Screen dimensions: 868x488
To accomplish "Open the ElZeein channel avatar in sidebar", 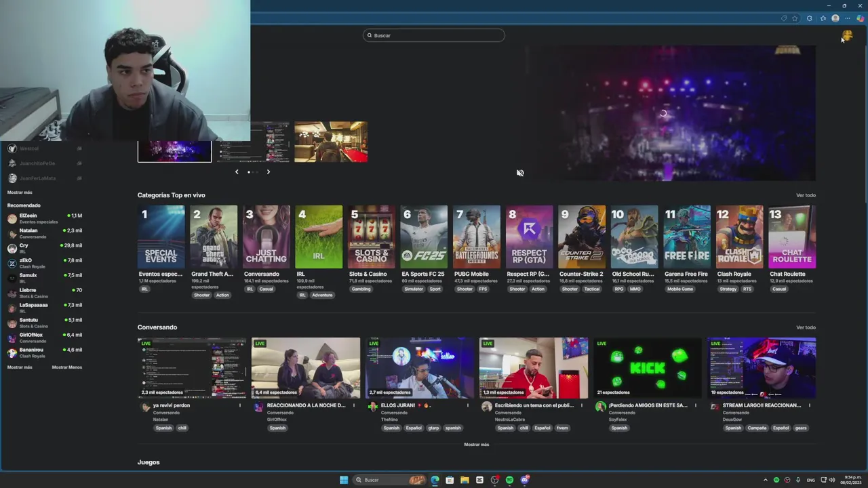I will [12, 218].
